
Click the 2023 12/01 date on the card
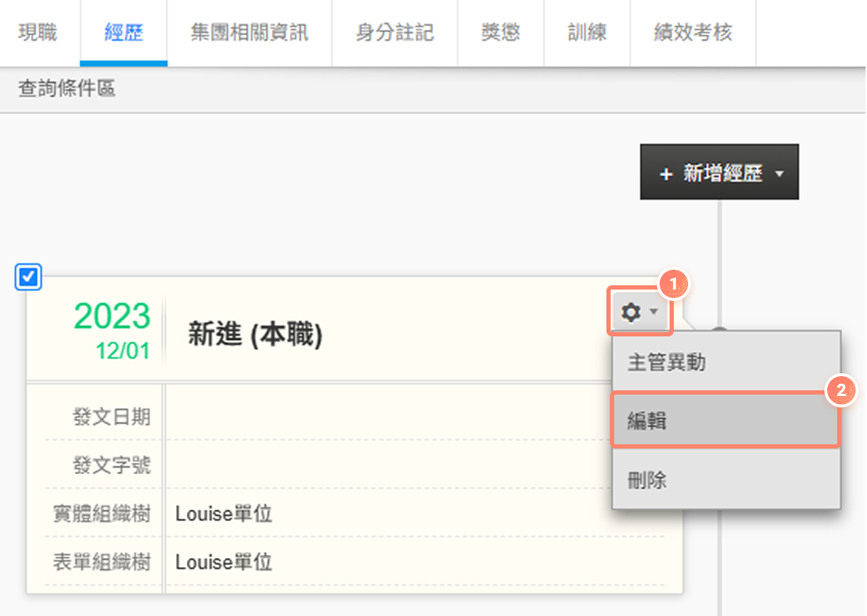click(112, 330)
